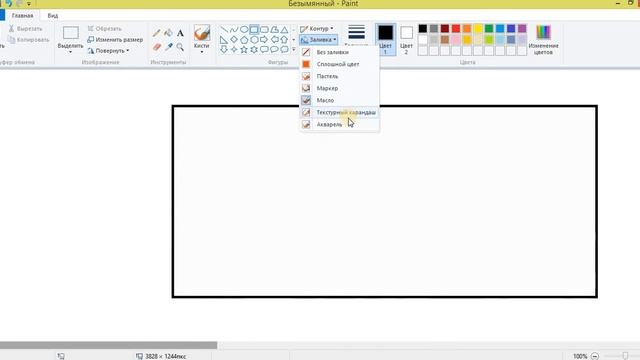The width and height of the screenshot is (640, 360).
Task: Click the Копировать copy button
Action: 29,40
